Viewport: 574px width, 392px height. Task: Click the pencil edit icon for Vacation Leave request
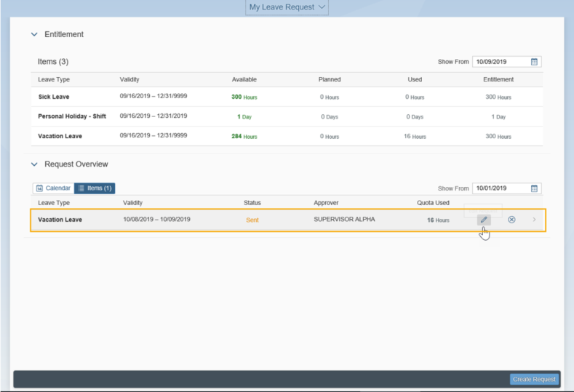click(x=484, y=220)
